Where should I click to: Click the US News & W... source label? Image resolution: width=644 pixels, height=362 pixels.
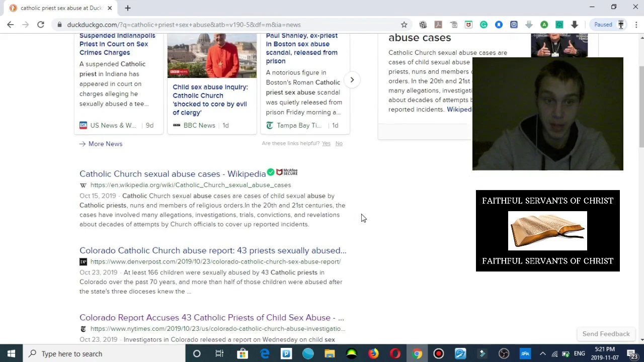[113, 125]
